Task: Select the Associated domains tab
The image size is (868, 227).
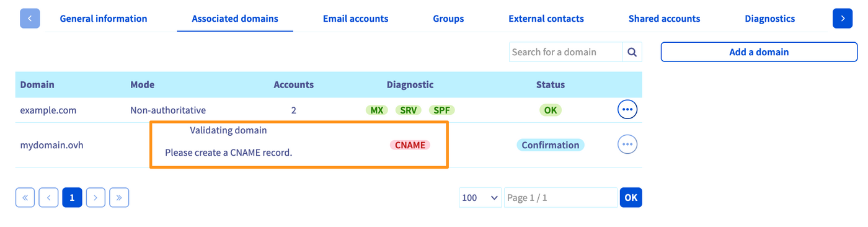Action: (x=235, y=19)
